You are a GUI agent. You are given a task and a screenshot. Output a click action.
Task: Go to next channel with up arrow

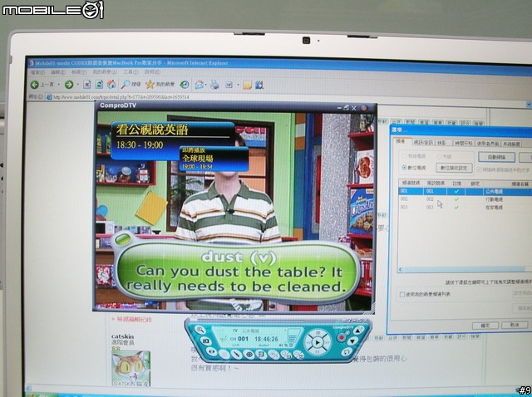pyautogui.click(x=358, y=331)
